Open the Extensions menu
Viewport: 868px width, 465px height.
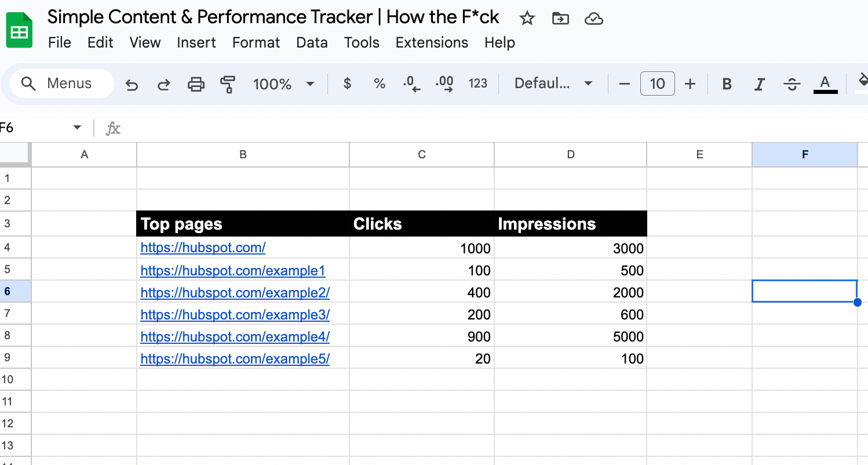[x=432, y=42]
